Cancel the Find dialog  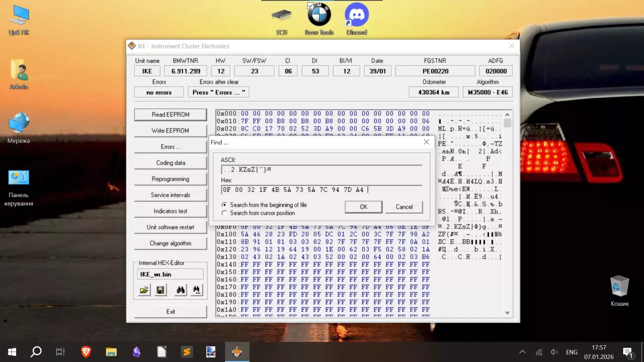tap(404, 207)
